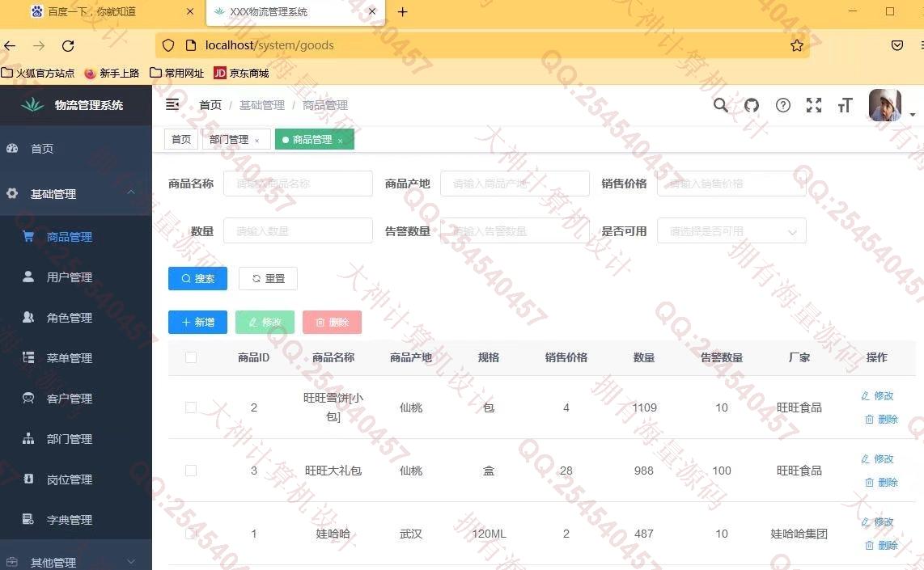Open the header search magnifier icon
The width and height of the screenshot is (924, 570).
(720, 105)
